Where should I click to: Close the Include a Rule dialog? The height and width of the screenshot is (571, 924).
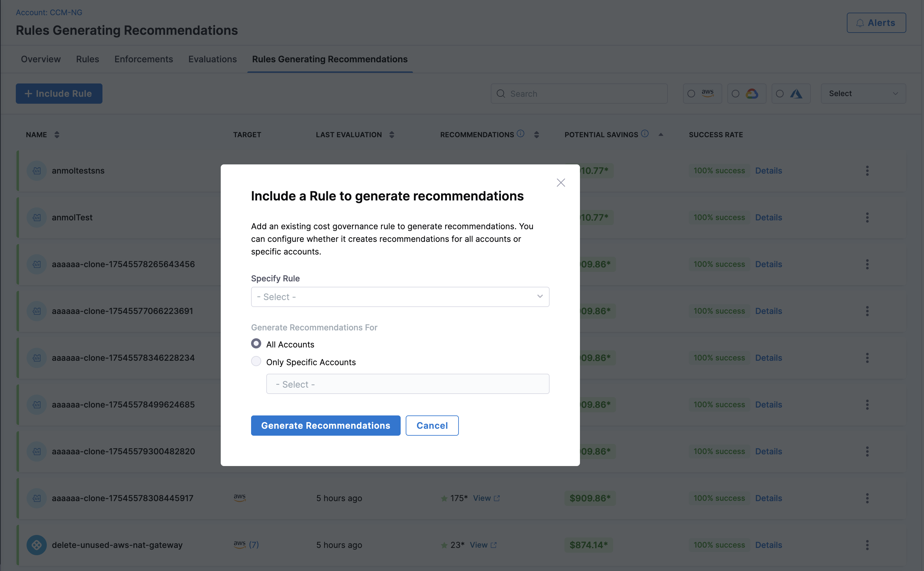tap(560, 183)
